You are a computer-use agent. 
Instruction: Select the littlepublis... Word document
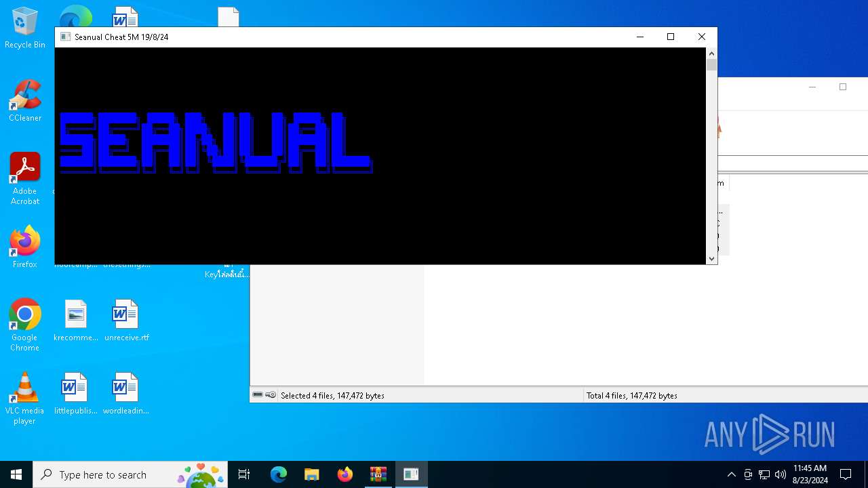[x=75, y=394]
